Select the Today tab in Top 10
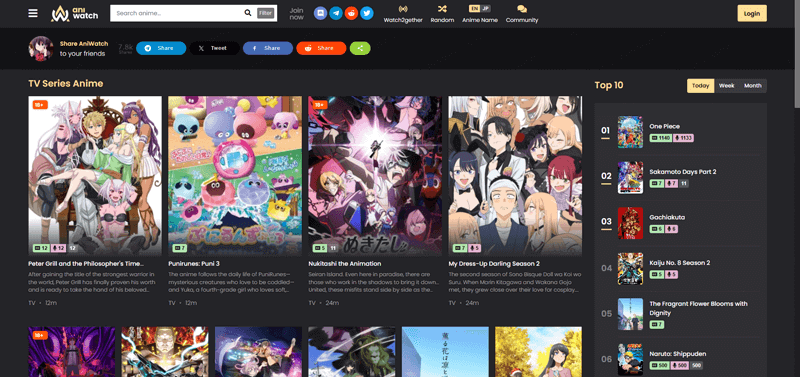 [x=701, y=86]
